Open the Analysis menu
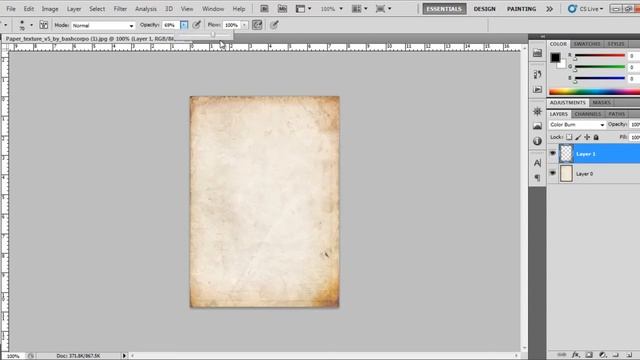 coord(146,9)
